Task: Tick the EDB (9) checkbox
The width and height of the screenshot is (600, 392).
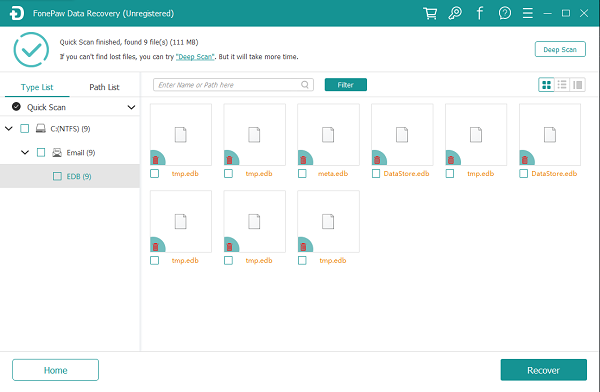Action: [x=57, y=176]
